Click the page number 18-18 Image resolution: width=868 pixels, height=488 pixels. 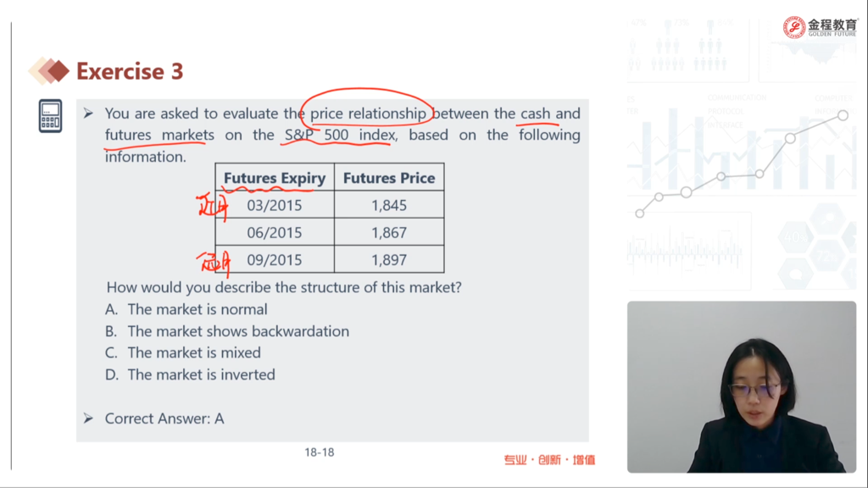coord(320,452)
